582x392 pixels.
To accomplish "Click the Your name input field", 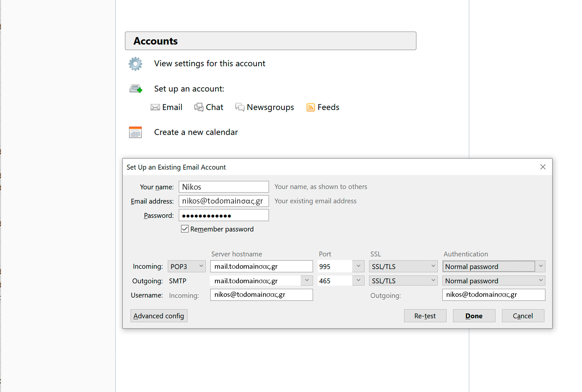I will point(224,187).
